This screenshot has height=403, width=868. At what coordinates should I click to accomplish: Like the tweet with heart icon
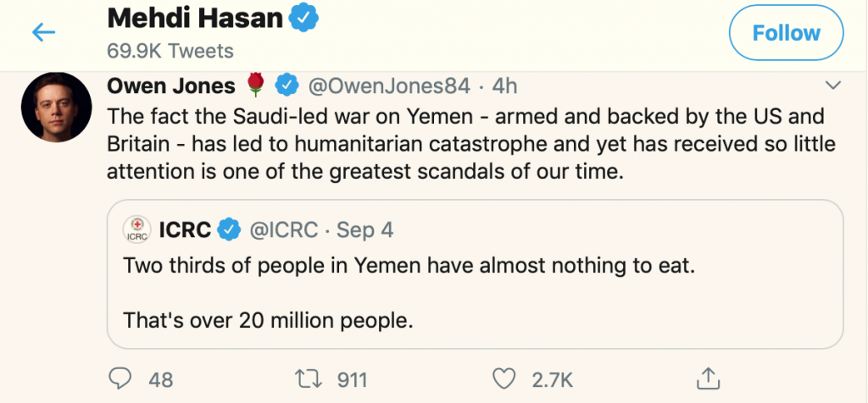pos(505,378)
